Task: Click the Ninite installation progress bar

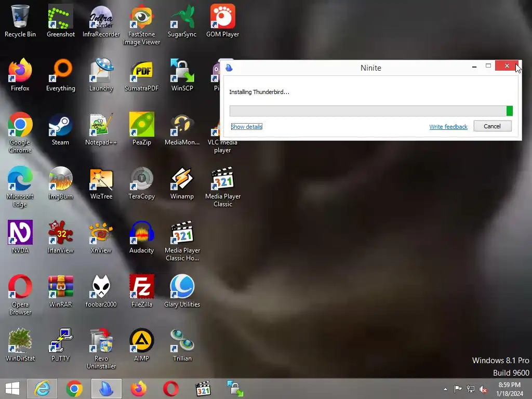Action: 371,111
